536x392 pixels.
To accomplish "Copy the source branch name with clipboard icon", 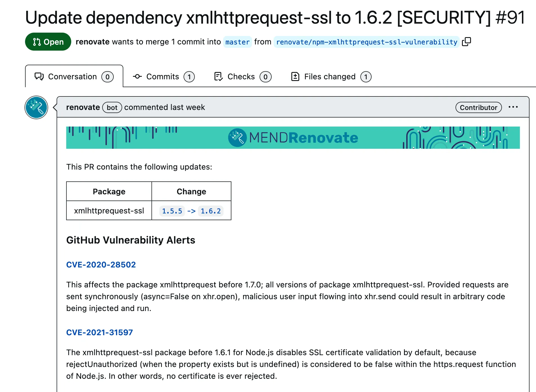I will pyautogui.click(x=467, y=41).
